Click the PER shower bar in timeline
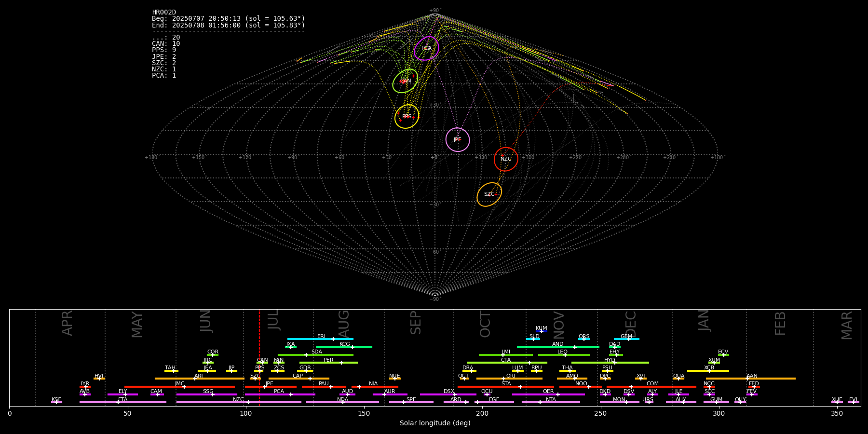This screenshot has height=434, width=868. click(x=328, y=363)
